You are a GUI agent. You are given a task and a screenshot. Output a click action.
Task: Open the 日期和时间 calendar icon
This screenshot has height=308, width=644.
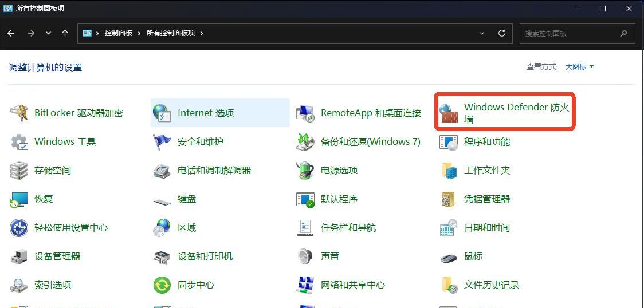coord(449,228)
